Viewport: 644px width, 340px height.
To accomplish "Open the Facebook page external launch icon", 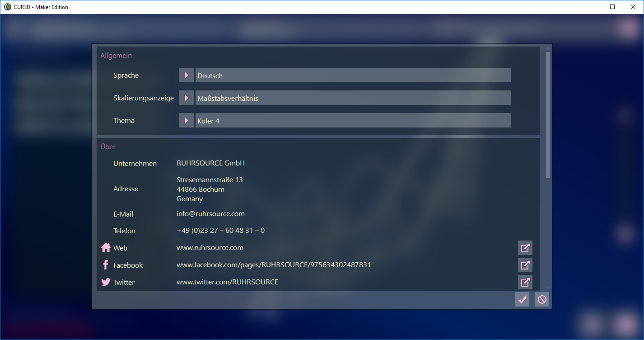I will tap(525, 265).
